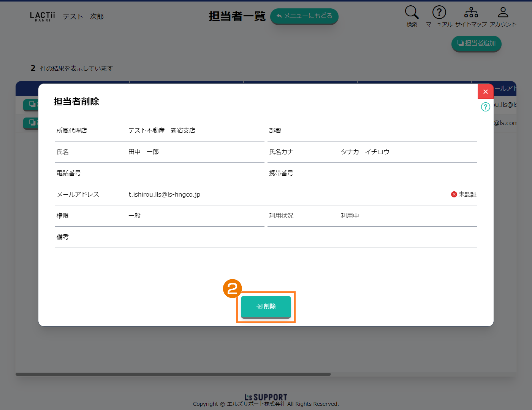
Task: Click the メニューにもどる button
Action: pos(304,16)
